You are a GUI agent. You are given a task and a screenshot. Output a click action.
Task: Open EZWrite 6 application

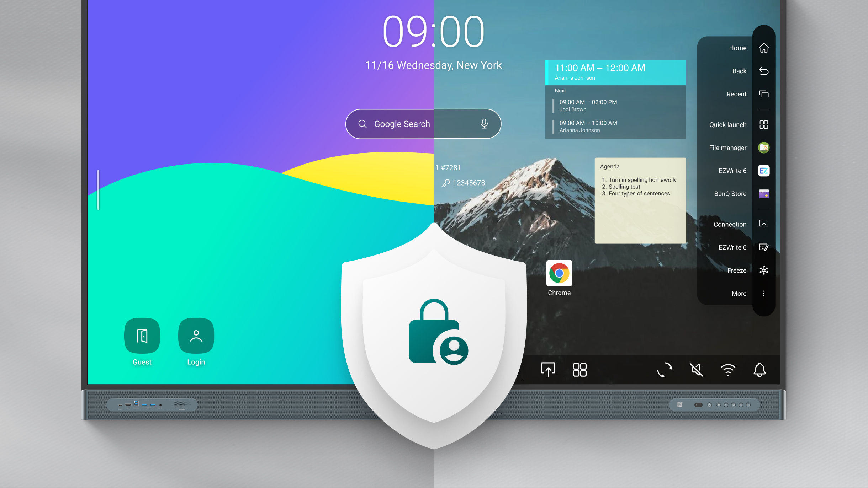point(763,170)
